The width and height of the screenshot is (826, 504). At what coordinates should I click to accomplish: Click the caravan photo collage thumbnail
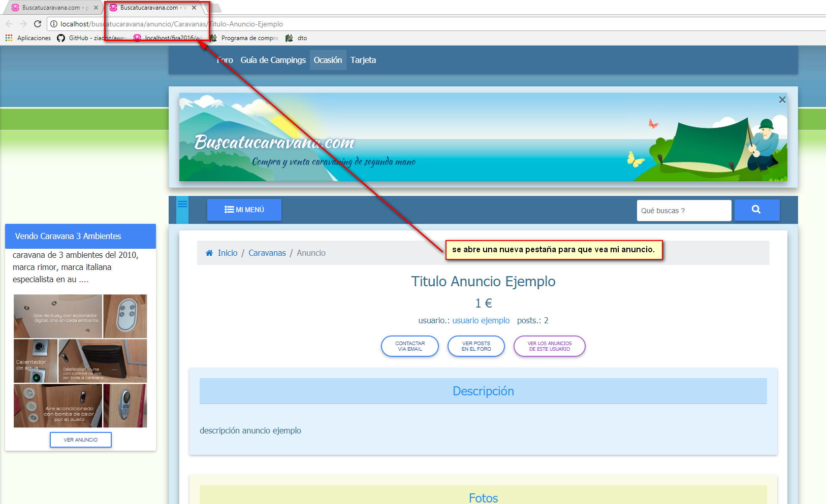[x=80, y=361]
